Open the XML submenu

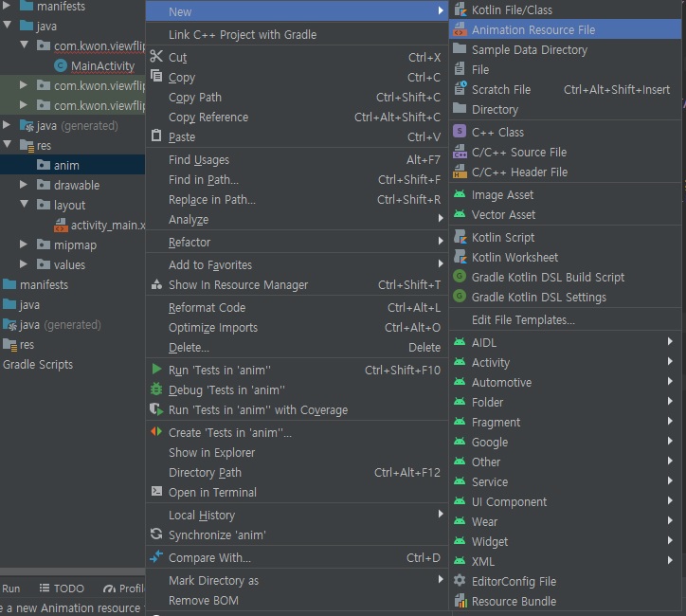coord(566,561)
